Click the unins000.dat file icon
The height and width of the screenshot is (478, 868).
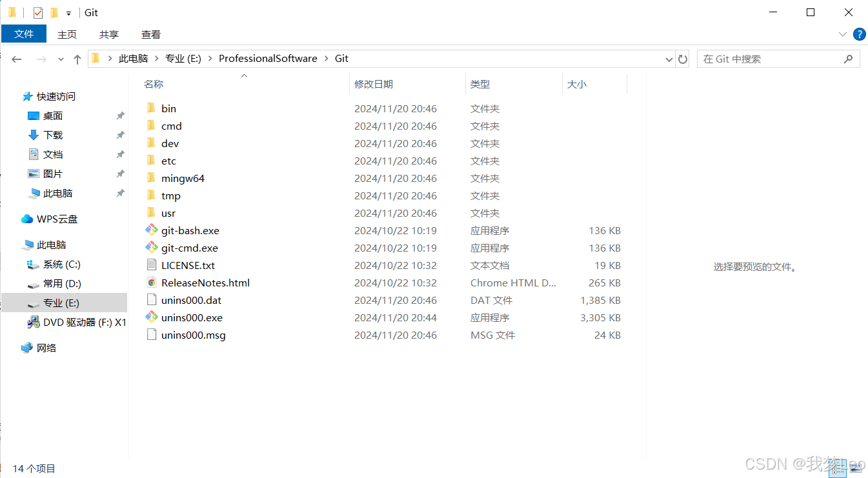(152, 299)
